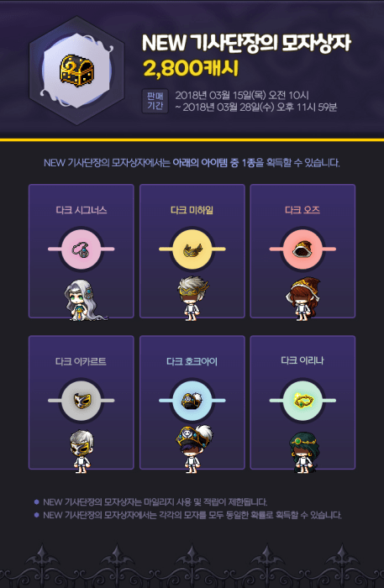Click the 다크 이리나 card title
The image size is (384, 588).
click(302, 360)
